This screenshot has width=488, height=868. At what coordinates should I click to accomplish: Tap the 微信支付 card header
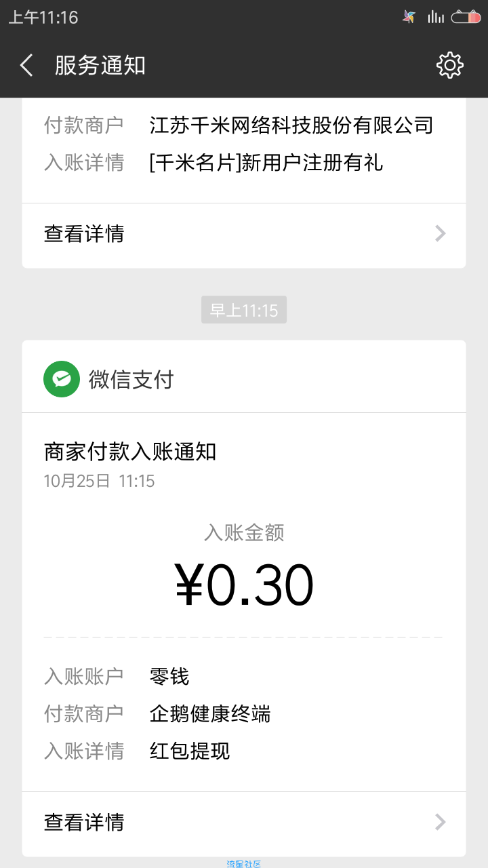coord(244,378)
